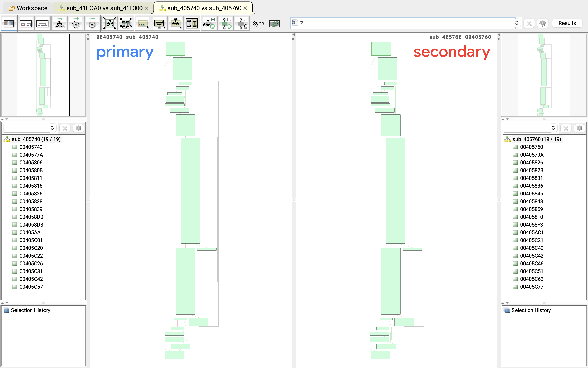Screen dimensions: 588x368
Task: Click the magnifying lens mode icon with colored dots
Action: (x=143, y=24)
